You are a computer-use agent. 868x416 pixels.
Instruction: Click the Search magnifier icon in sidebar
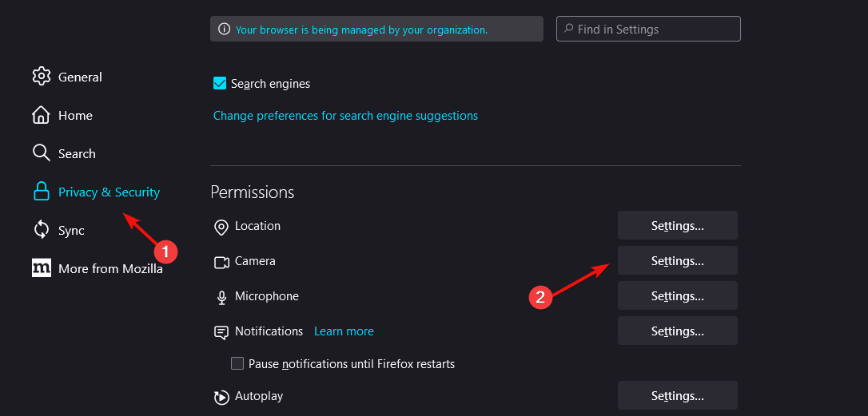42,153
